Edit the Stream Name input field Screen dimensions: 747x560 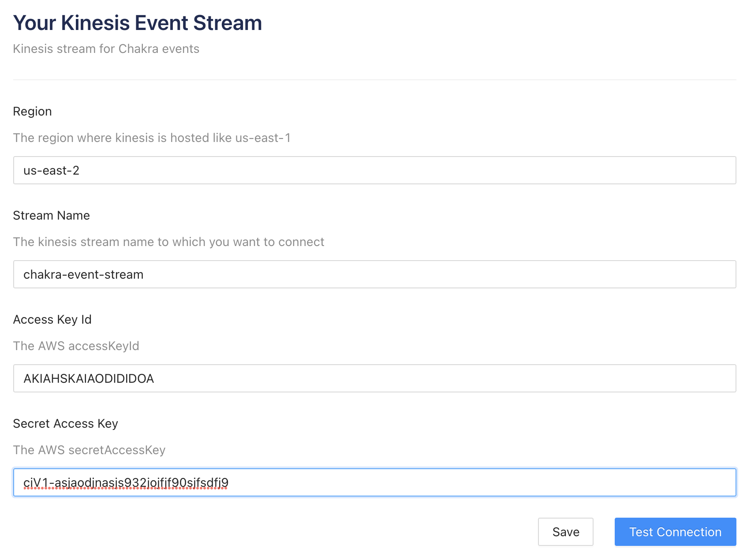[375, 274]
